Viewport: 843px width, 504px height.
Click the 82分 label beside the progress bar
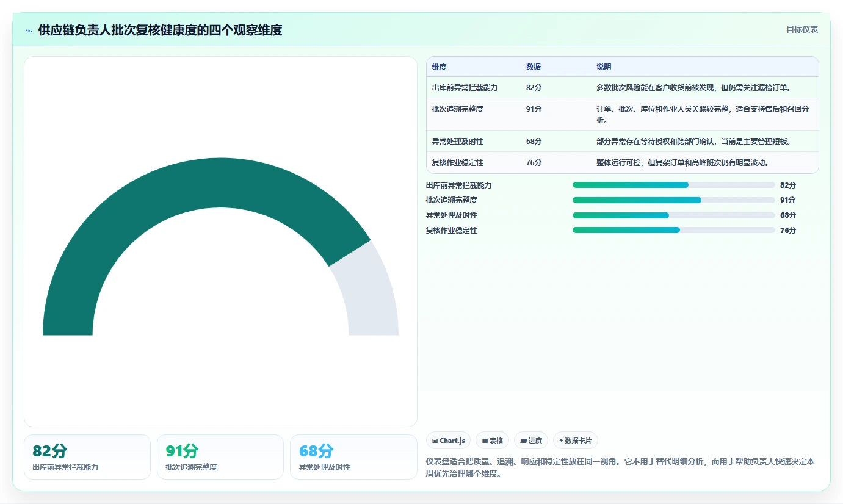click(x=788, y=185)
